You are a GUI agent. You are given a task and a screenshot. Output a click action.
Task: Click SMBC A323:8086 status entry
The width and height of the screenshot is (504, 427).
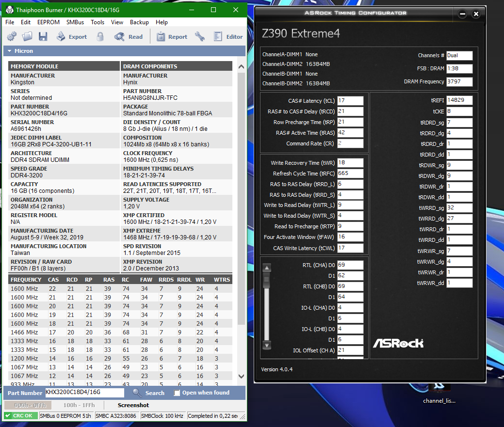tap(116, 416)
